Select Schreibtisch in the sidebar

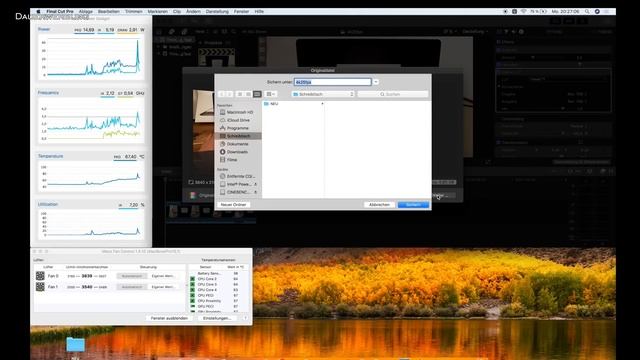238,136
